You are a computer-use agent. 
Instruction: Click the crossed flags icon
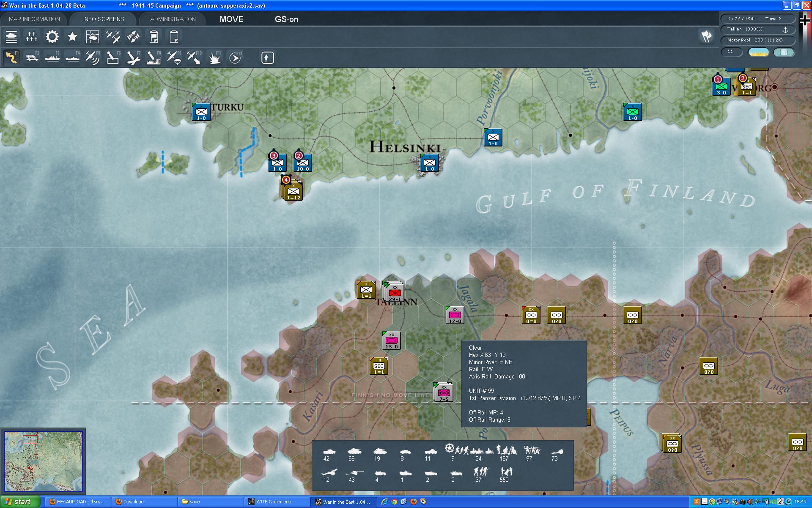706,37
